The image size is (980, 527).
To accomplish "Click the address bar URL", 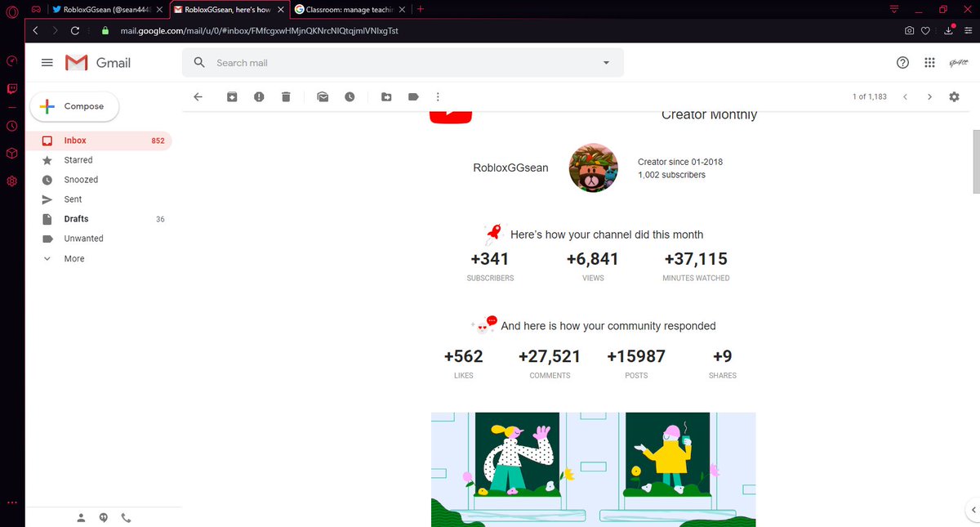I will point(258,30).
